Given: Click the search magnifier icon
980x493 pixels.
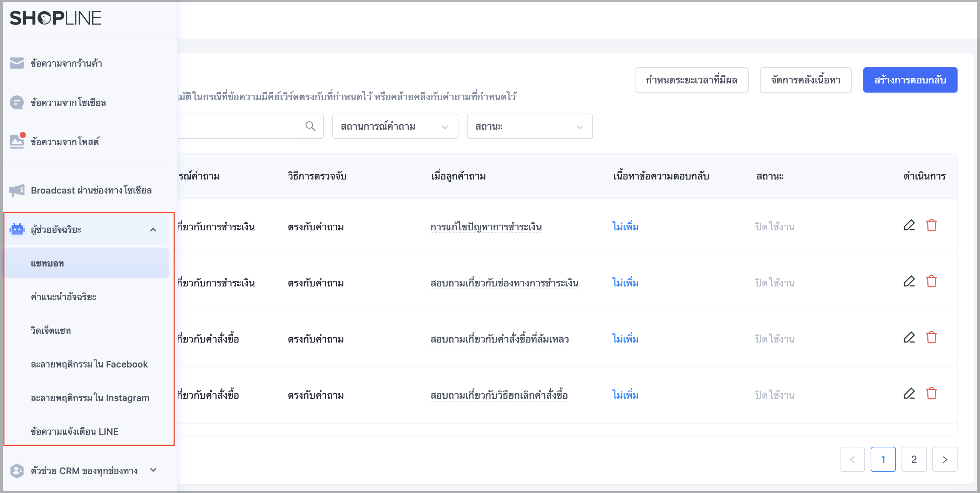Looking at the screenshot, I should click(311, 126).
